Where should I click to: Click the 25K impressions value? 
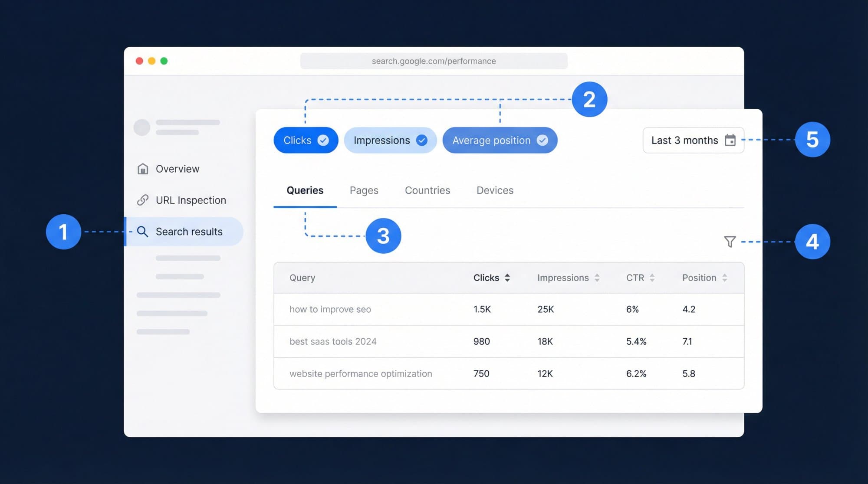coord(546,309)
